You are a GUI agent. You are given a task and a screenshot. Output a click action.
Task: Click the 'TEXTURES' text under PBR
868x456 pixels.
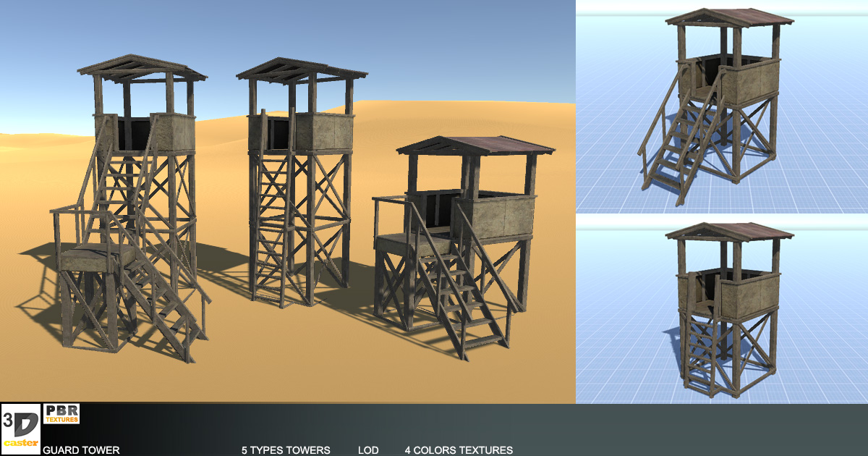(61, 419)
